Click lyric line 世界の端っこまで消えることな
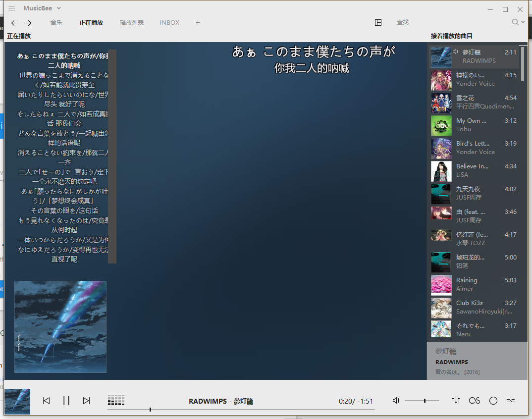This screenshot has width=532, height=419. (x=64, y=75)
